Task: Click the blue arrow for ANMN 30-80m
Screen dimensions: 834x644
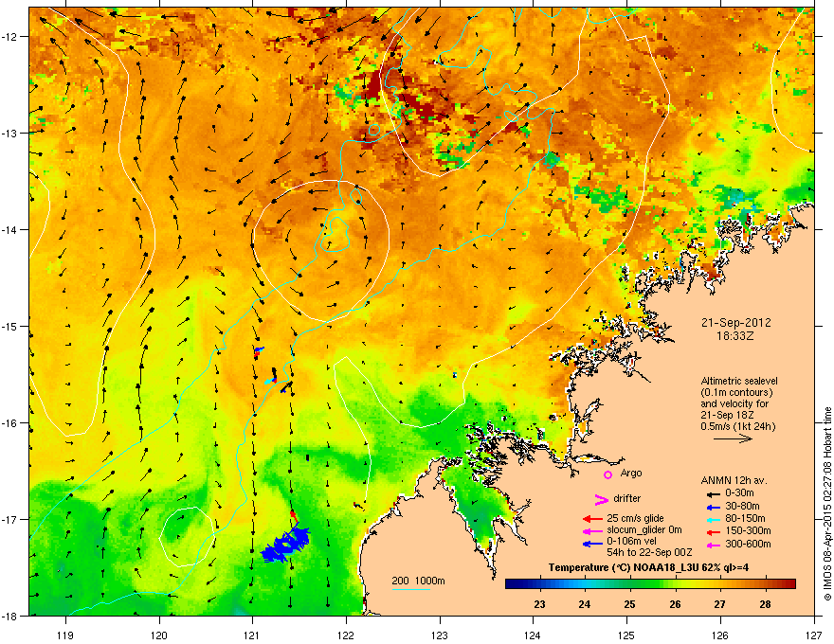Action: 712,507
